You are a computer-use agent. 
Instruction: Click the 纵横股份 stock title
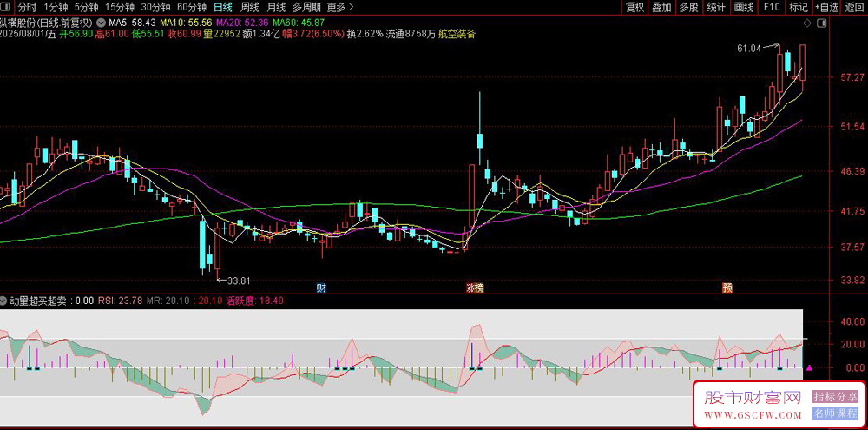46,23
